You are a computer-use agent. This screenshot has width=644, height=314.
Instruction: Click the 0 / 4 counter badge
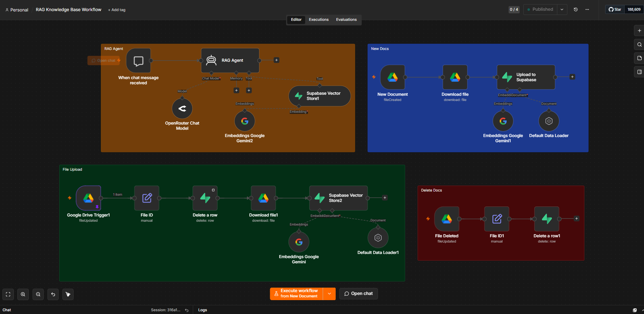click(514, 9)
